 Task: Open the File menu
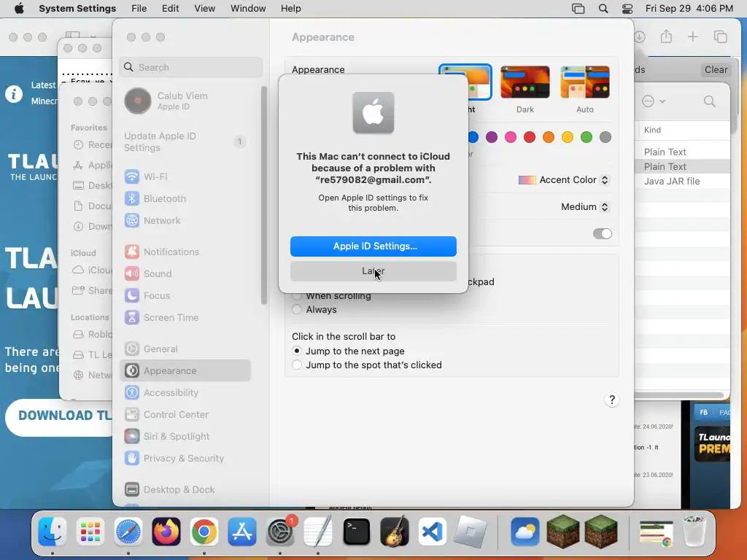(139, 9)
